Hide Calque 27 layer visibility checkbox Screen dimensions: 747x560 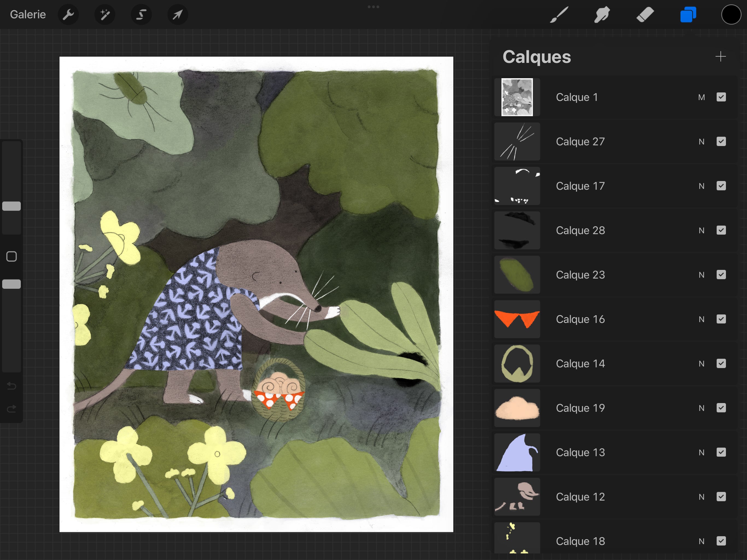pos(721,142)
